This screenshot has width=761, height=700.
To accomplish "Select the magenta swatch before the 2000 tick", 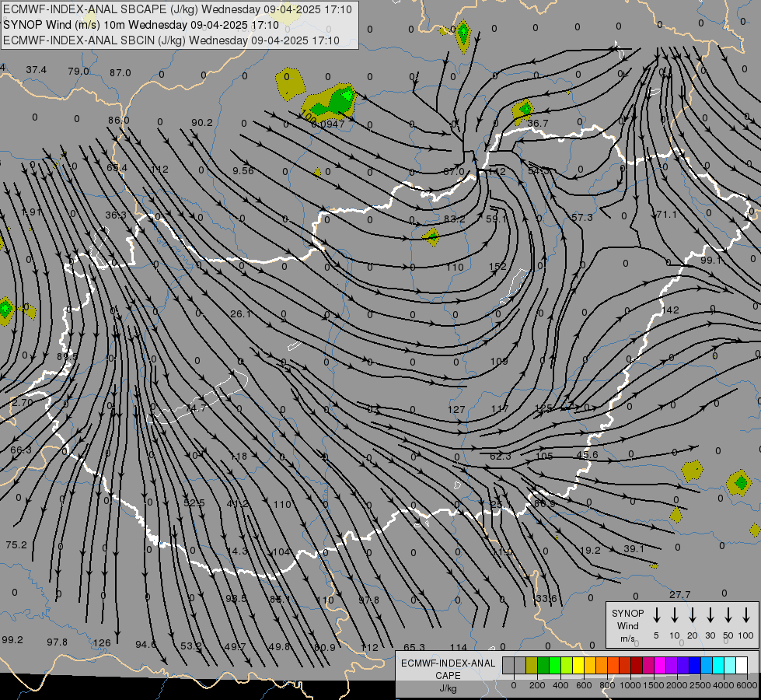I will (660, 666).
